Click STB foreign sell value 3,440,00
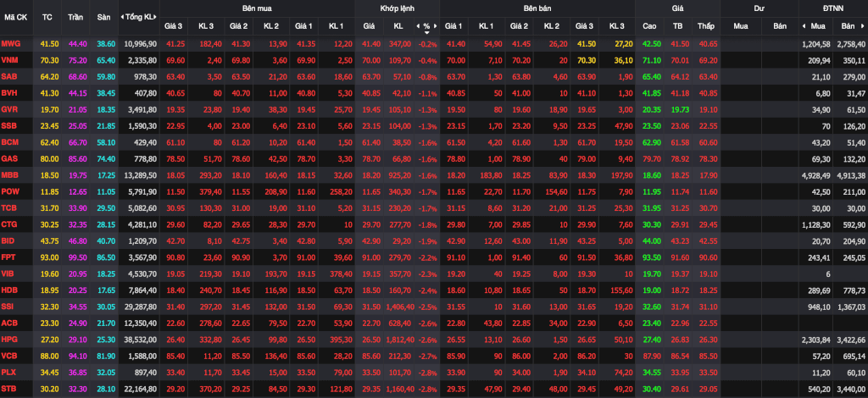Image resolution: width=868 pixels, height=398 pixels. tap(851, 390)
